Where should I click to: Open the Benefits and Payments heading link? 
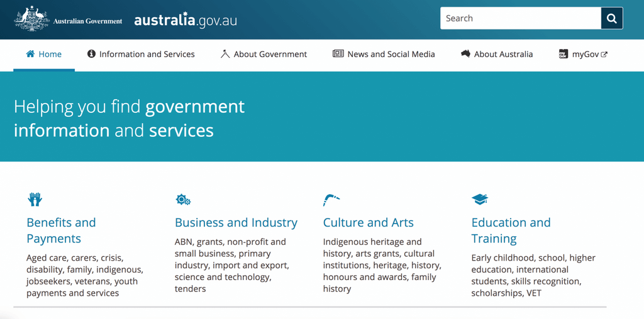[x=61, y=230]
